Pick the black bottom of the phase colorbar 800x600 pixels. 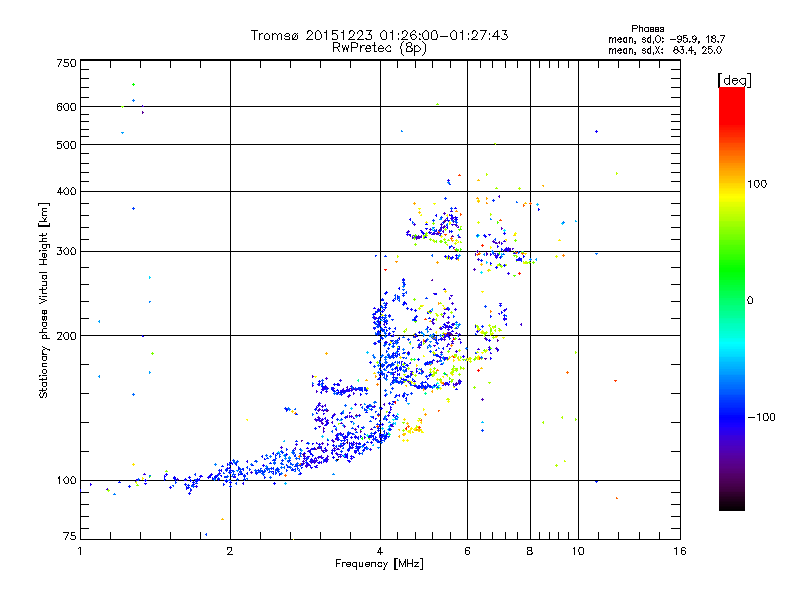[x=732, y=505]
